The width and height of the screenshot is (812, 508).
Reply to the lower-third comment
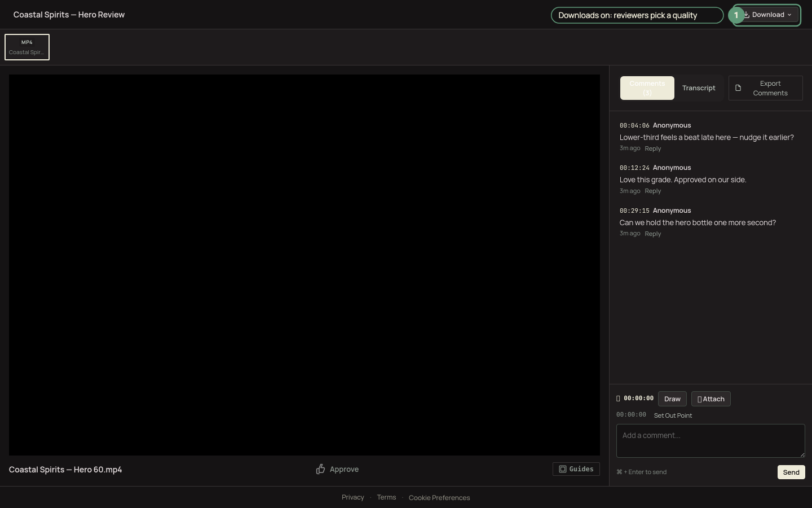coord(653,148)
